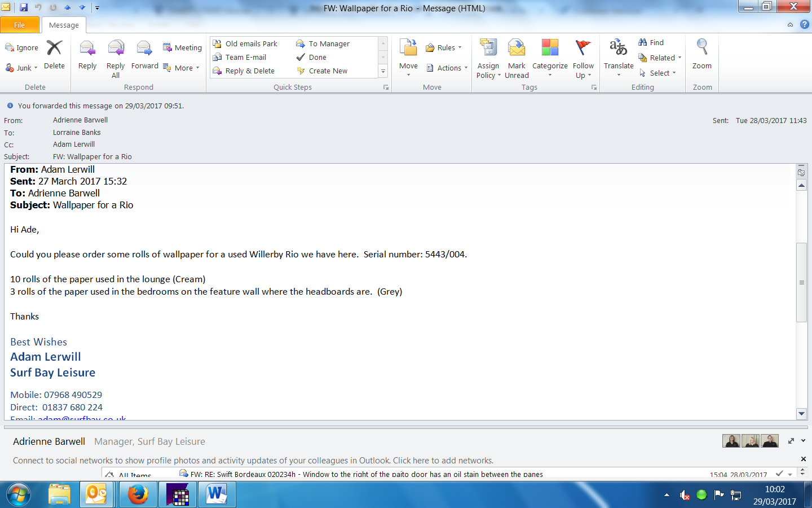Click the Zoom magnifier icon
The width and height of the screenshot is (812, 508).
pyautogui.click(x=702, y=48)
